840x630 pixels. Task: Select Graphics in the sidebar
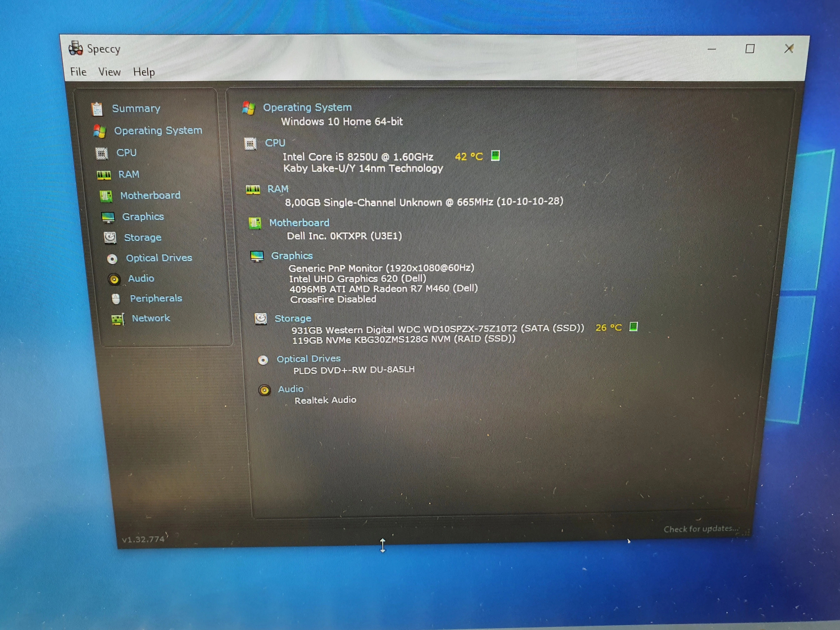tap(143, 217)
